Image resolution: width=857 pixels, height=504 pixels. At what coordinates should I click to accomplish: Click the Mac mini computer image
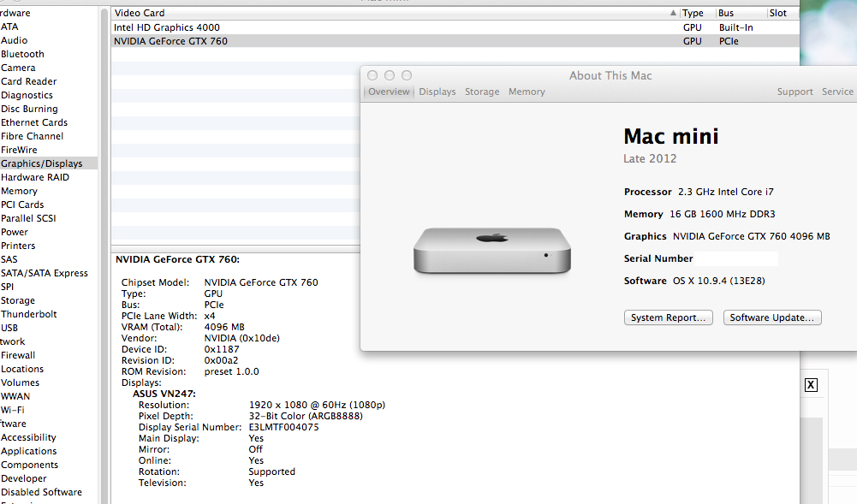(x=492, y=251)
